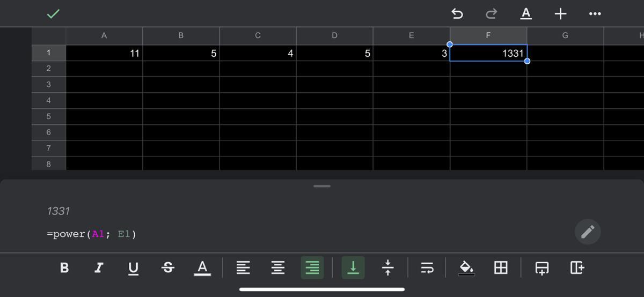Select bottom vertical alignment
644x297 pixels.
coord(353,268)
